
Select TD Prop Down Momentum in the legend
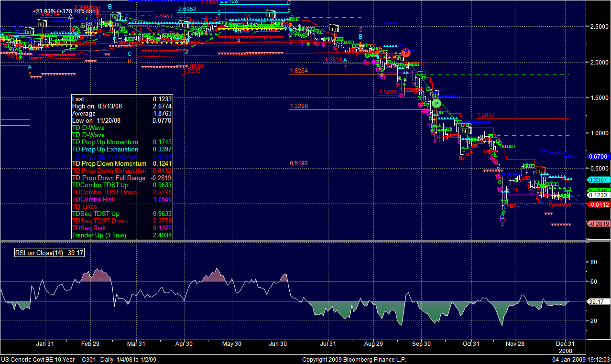coord(121,163)
